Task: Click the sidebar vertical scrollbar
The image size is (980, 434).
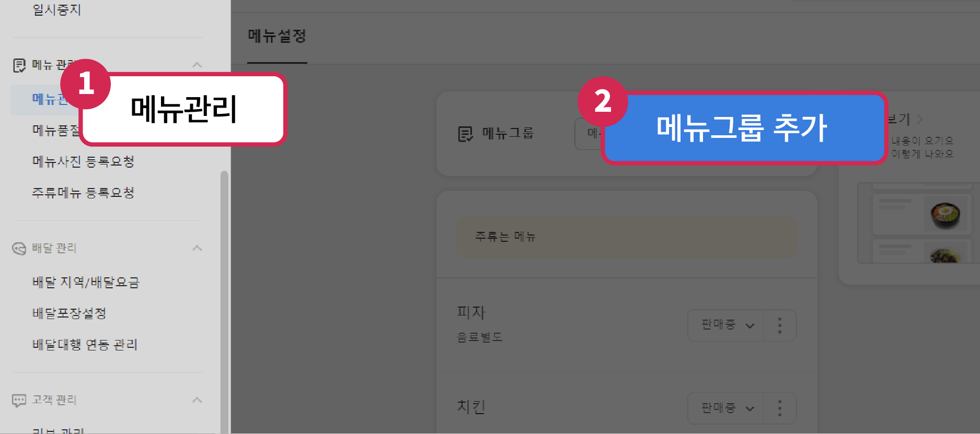Action: 224,302
